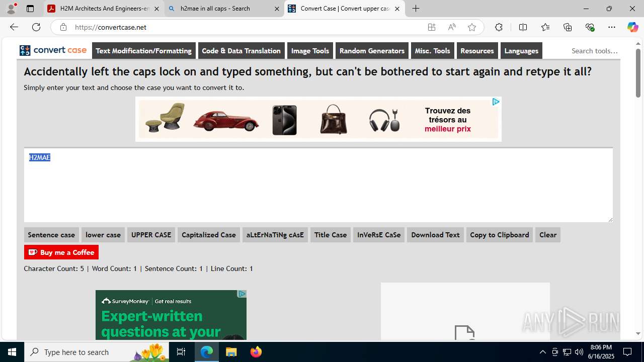Click inside the text conversion area
Viewport: 644px width, 362px height.
point(318,185)
